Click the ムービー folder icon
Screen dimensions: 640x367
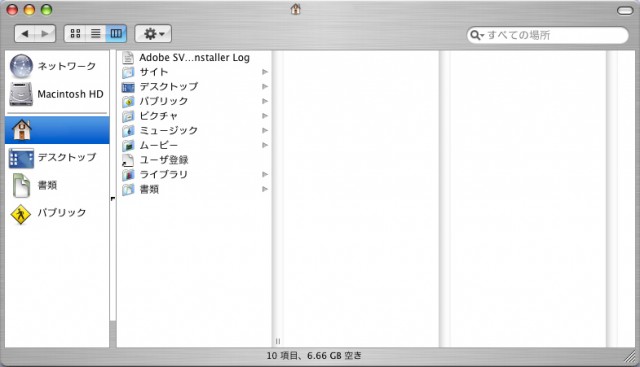128,145
